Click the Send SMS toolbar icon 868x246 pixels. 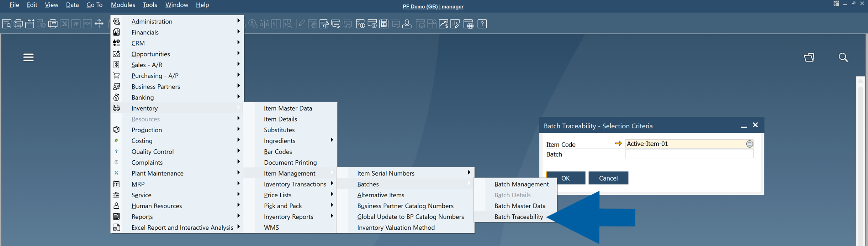point(41,24)
